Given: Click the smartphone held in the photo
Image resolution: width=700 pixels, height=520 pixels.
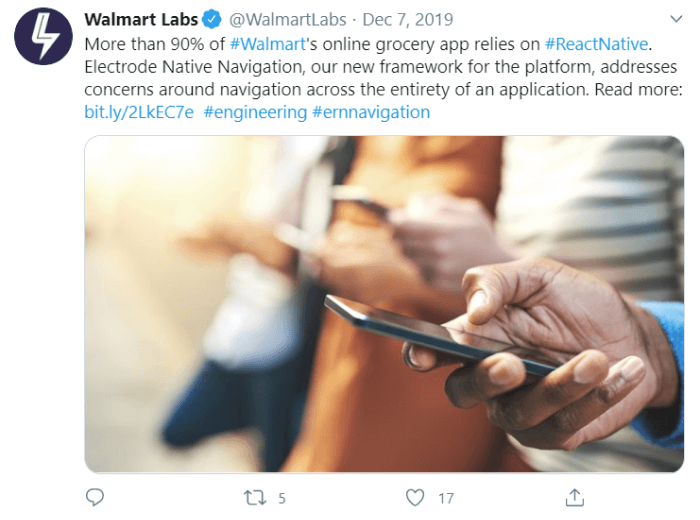Looking at the screenshot, I should [x=442, y=335].
